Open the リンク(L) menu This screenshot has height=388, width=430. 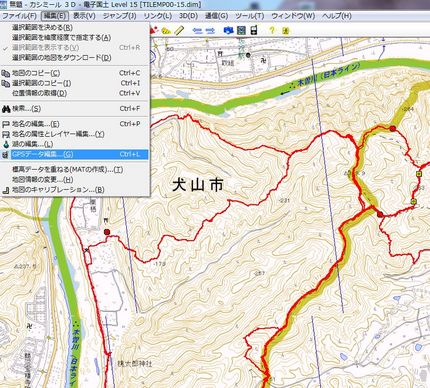[x=157, y=16]
